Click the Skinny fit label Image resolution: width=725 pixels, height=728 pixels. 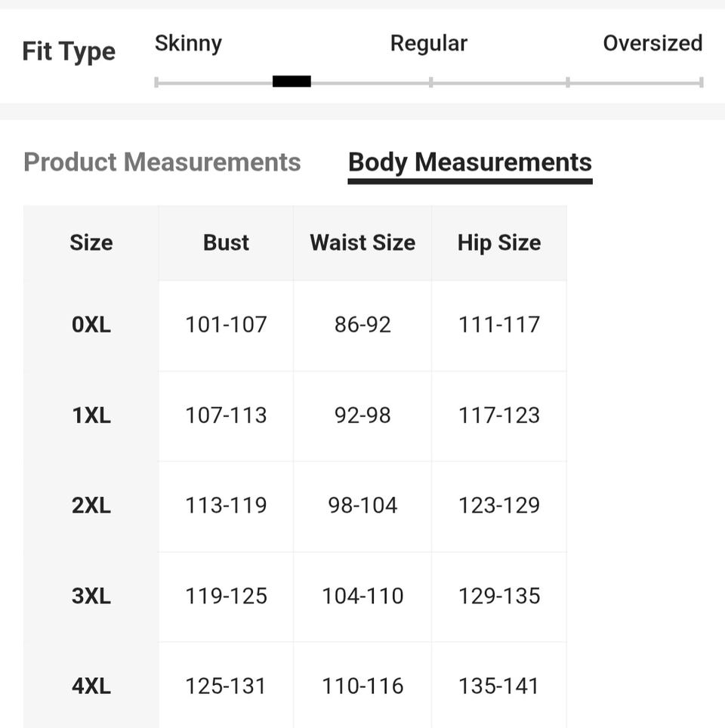point(188,43)
